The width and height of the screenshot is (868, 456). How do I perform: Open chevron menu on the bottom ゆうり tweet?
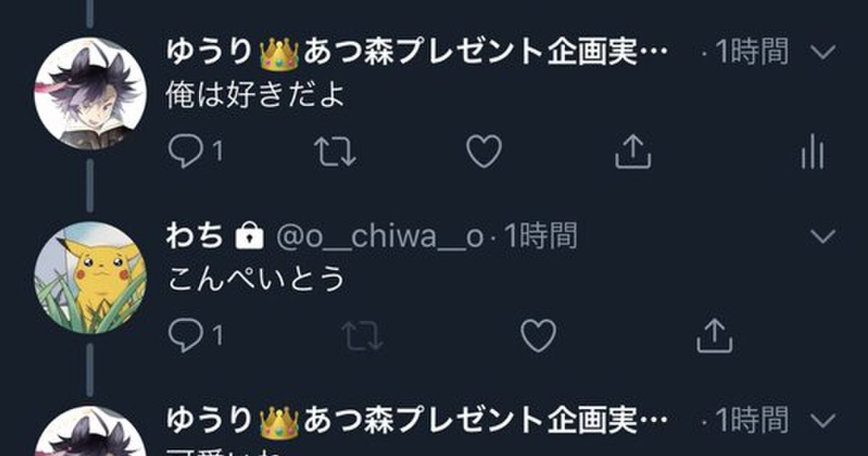click(823, 420)
